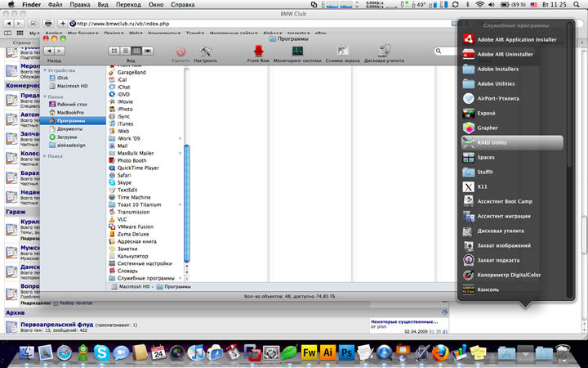Open Photoshop from the Dock
Viewport: 588px width, 368px height.
click(346, 353)
